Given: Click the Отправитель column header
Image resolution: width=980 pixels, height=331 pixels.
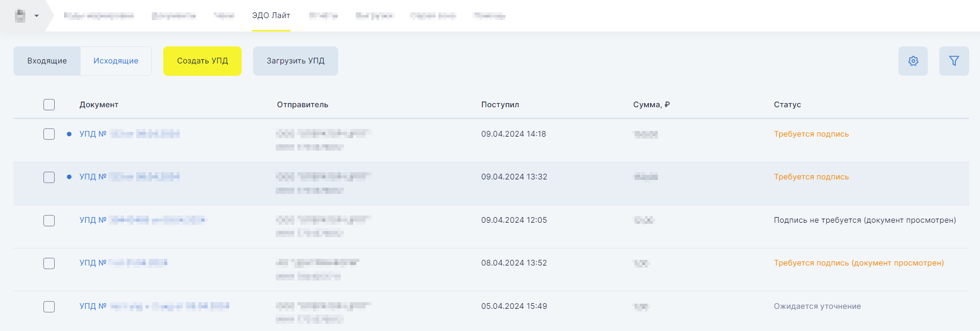Looking at the screenshot, I should point(303,105).
